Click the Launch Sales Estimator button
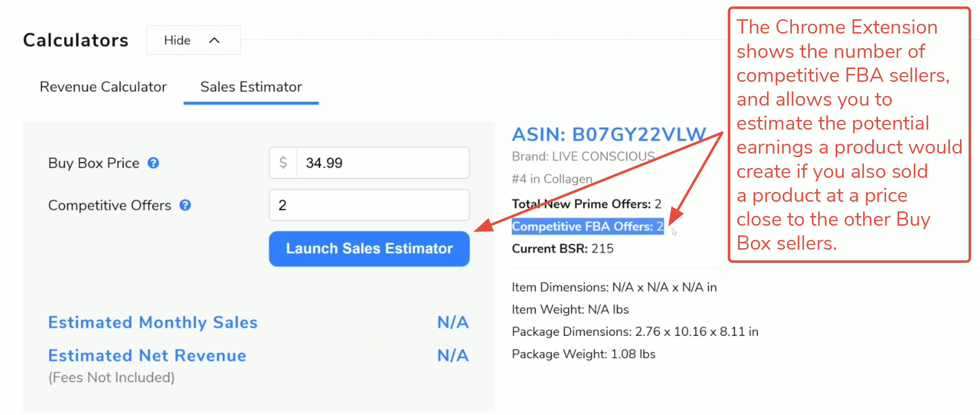Image resolution: width=980 pixels, height=415 pixels. pos(369,249)
